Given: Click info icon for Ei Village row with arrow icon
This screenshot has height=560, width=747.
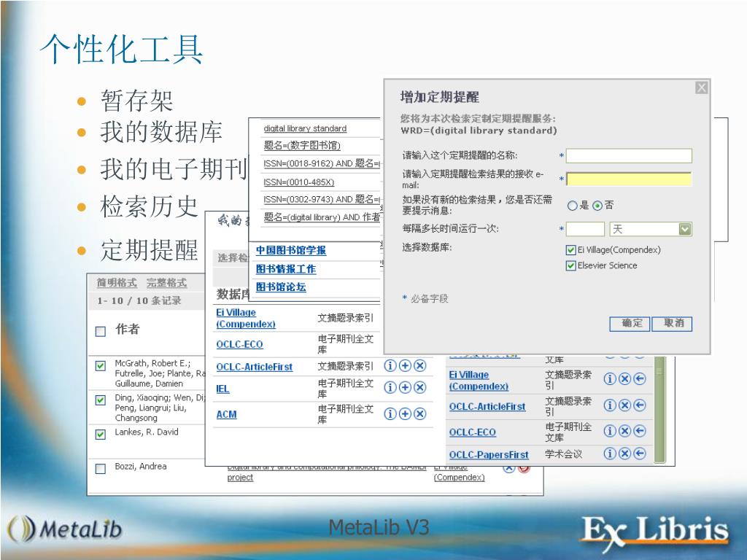Looking at the screenshot, I should pyautogui.click(x=609, y=379).
